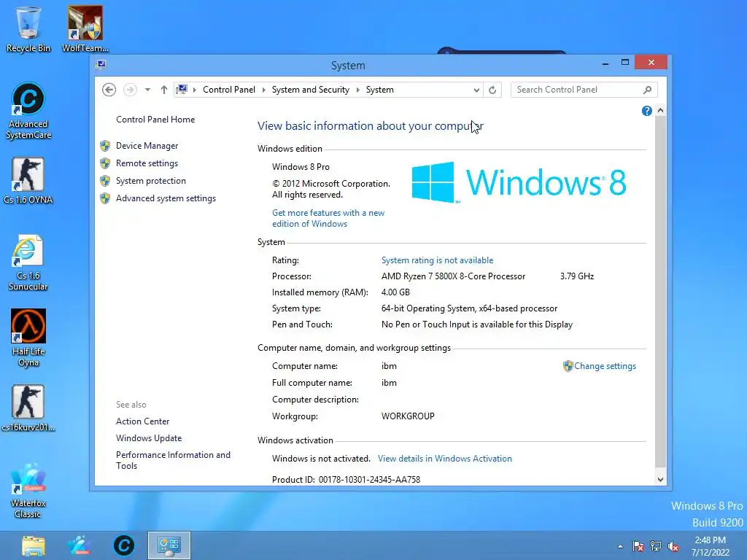Go up one level with Up arrow
The width and height of the screenshot is (747, 560).
coord(164,90)
